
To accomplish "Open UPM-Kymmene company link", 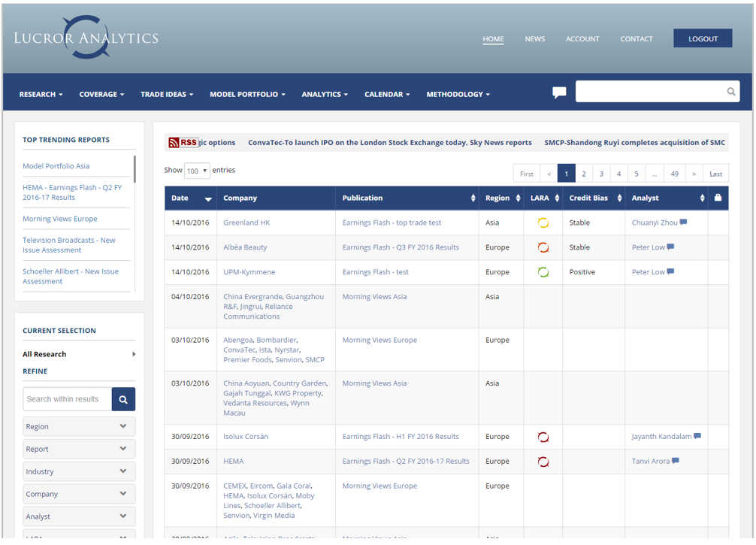I will 249,272.
